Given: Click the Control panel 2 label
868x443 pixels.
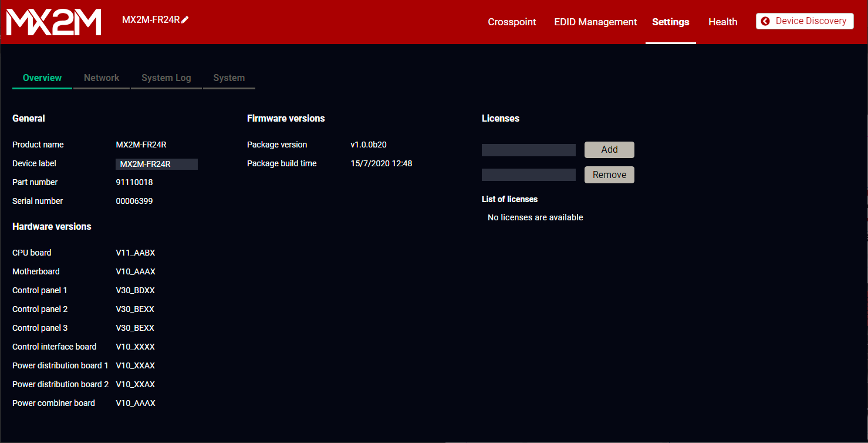Looking at the screenshot, I should click(x=40, y=309).
